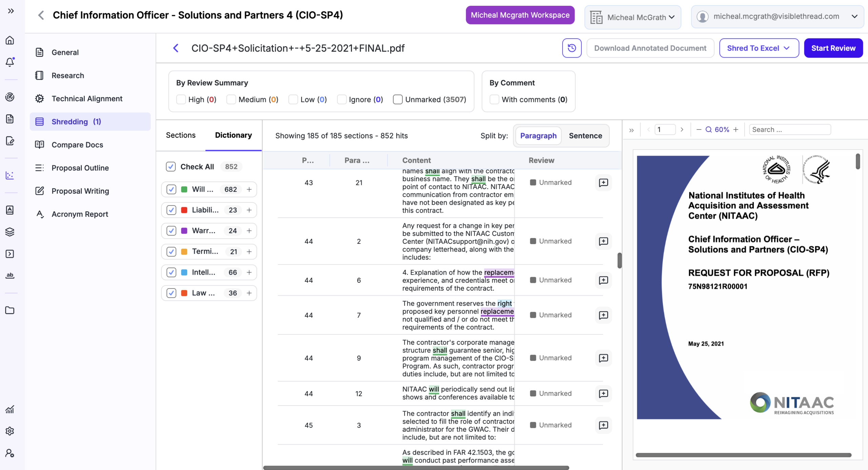The image size is (868, 470).
Task: Toggle the Medium review filter checkbox
Action: coord(231,99)
